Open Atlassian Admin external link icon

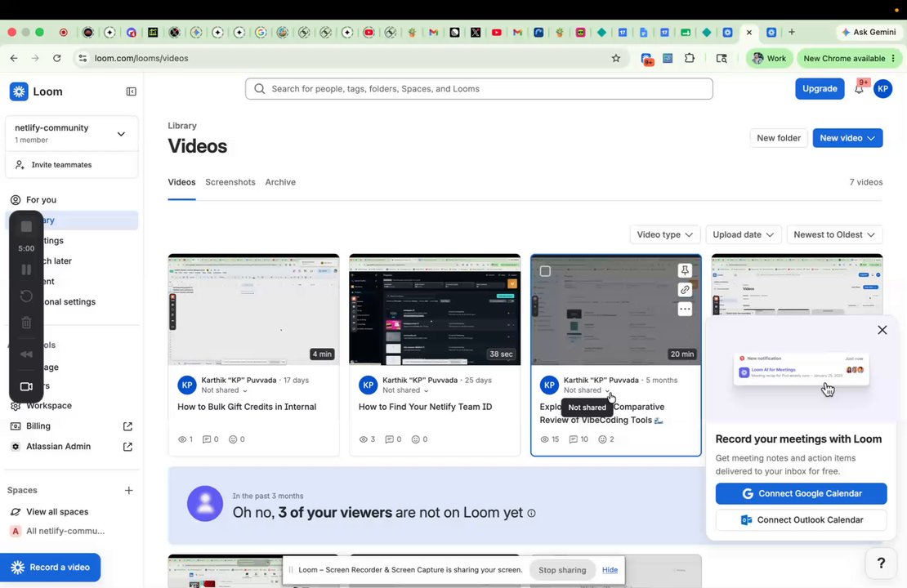click(x=127, y=447)
